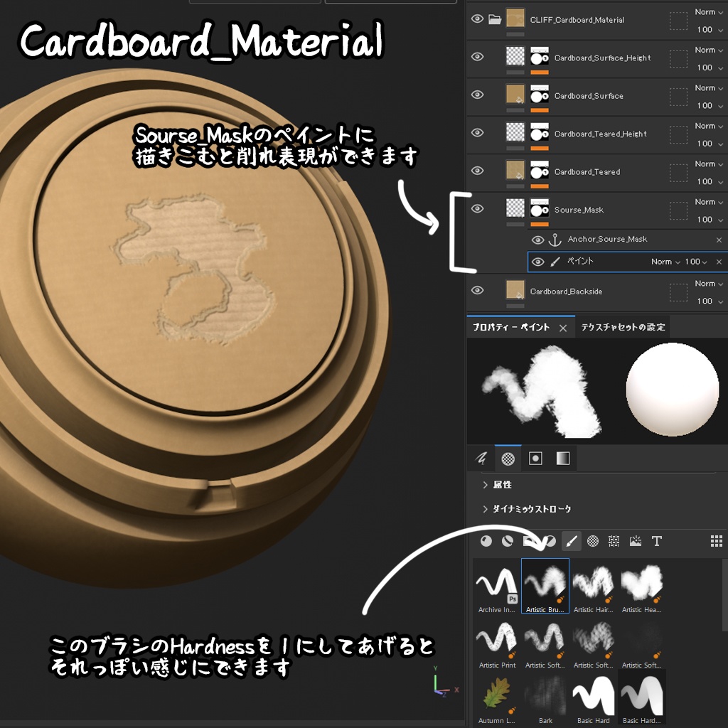The image size is (728, 728).
Task: Hide the Cardboard_Surface layer
Action: 478,95
